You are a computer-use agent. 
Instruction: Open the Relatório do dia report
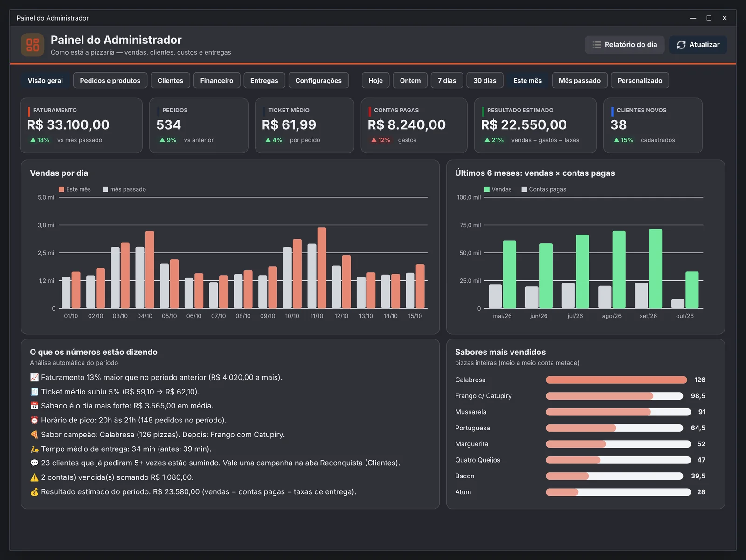pyautogui.click(x=625, y=45)
